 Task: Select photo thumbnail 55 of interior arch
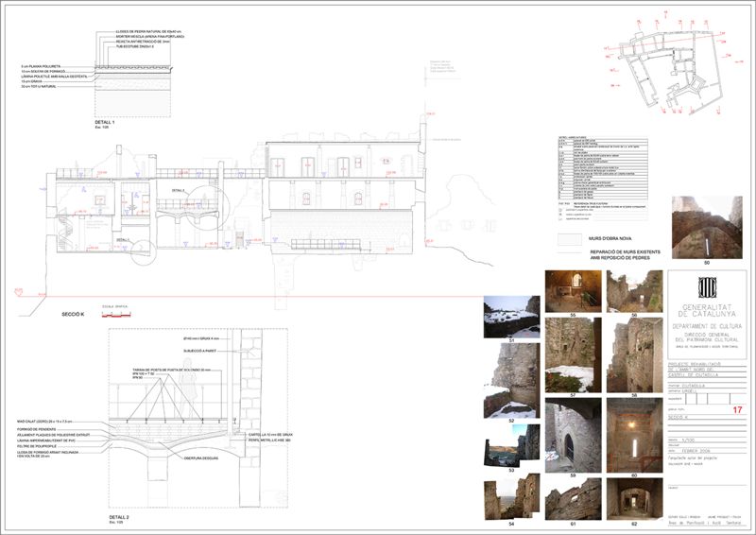(x=573, y=289)
